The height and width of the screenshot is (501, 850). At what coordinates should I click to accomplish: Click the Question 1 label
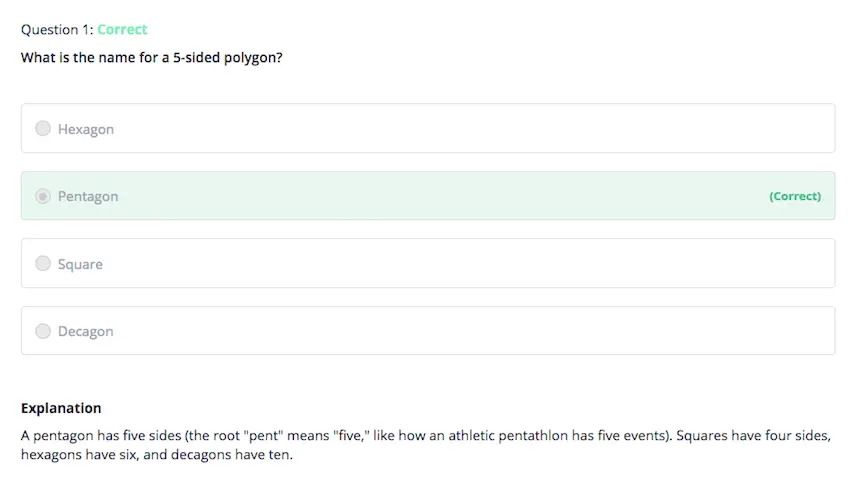click(56, 30)
